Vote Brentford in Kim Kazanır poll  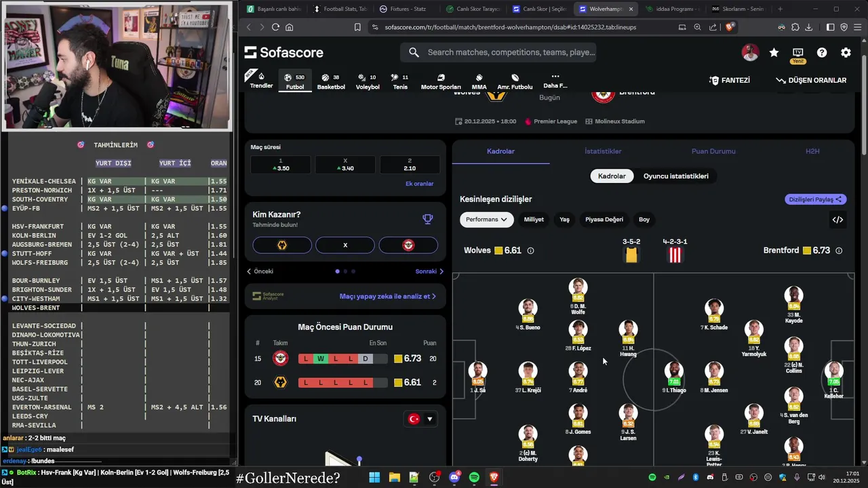[x=408, y=245]
